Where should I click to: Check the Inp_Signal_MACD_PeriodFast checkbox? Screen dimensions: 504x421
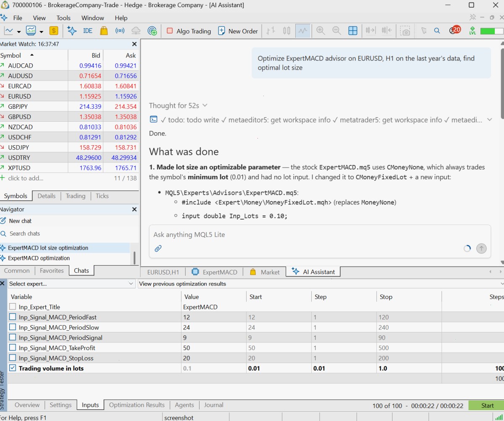13,317
